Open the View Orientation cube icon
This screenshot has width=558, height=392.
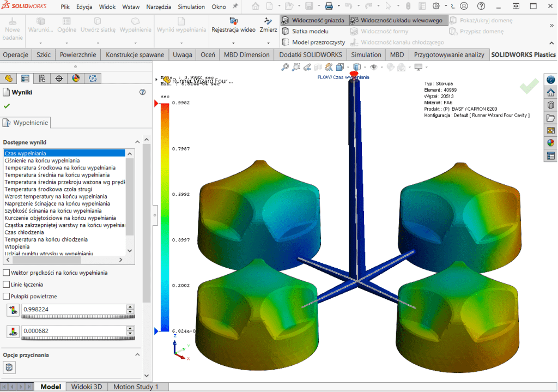coord(340,67)
